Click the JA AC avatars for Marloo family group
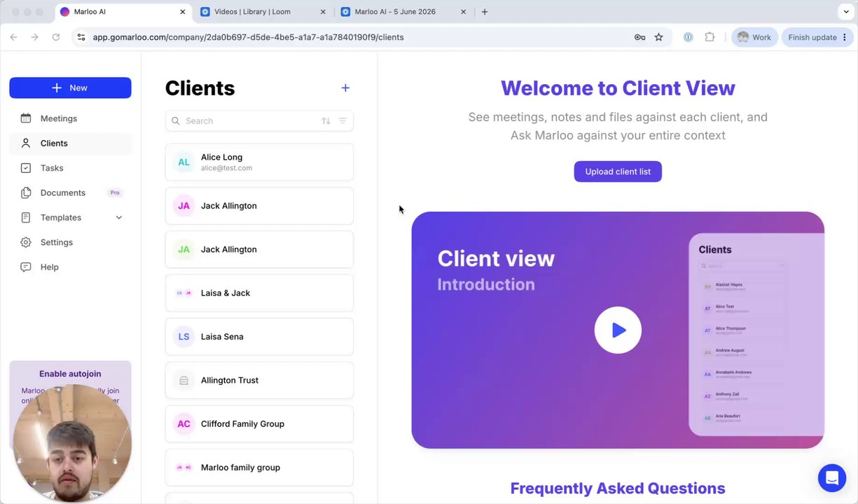 click(184, 467)
